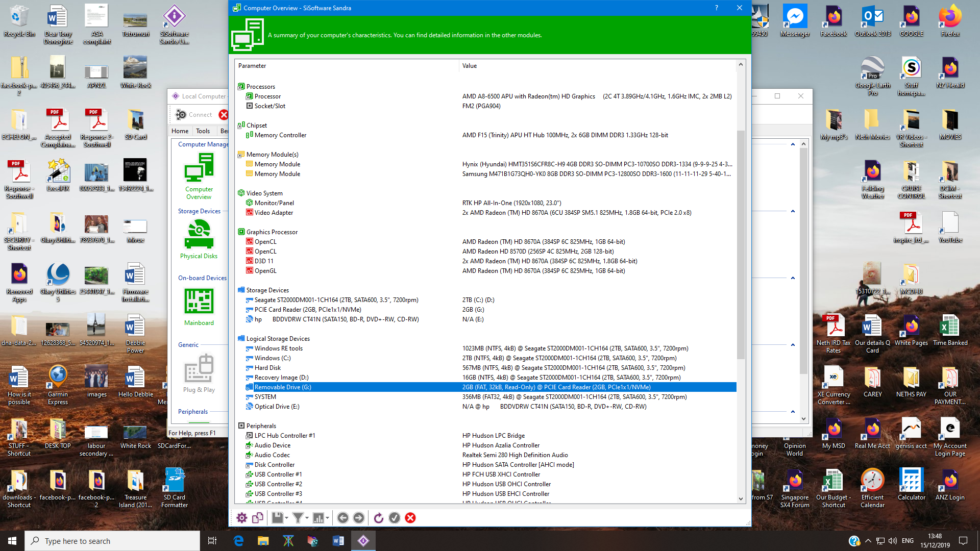
Task: Click the copy icon in bottom toolbar
Action: [258, 518]
